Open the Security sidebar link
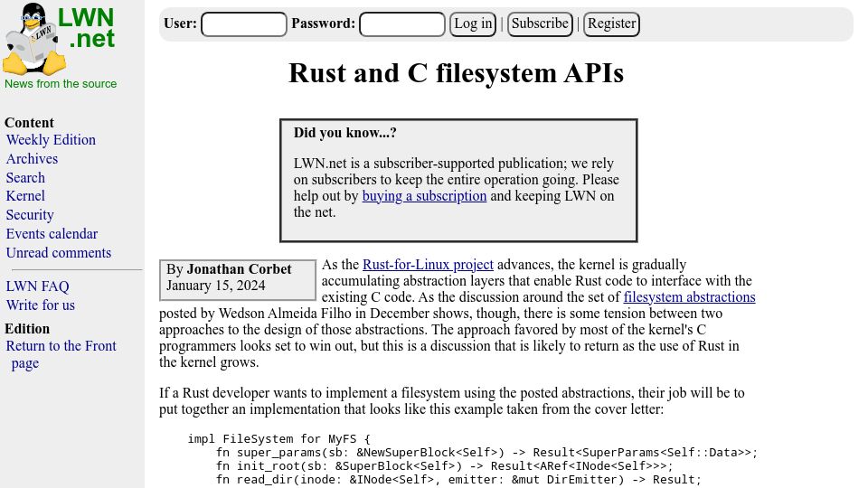The height and width of the screenshot is (488, 868). tap(30, 215)
